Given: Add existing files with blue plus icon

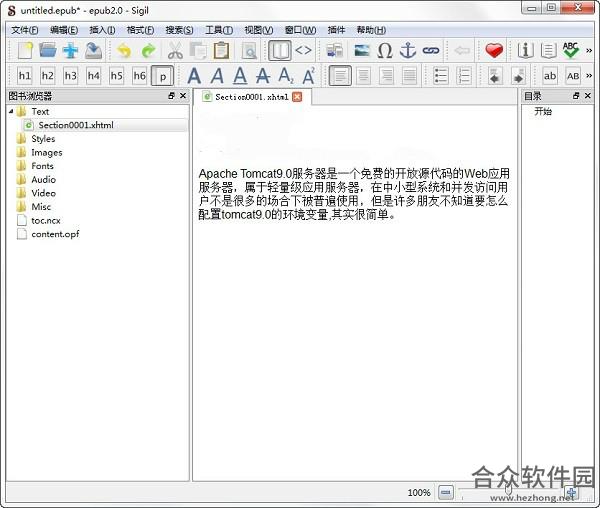Looking at the screenshot, I should (70, 50).
